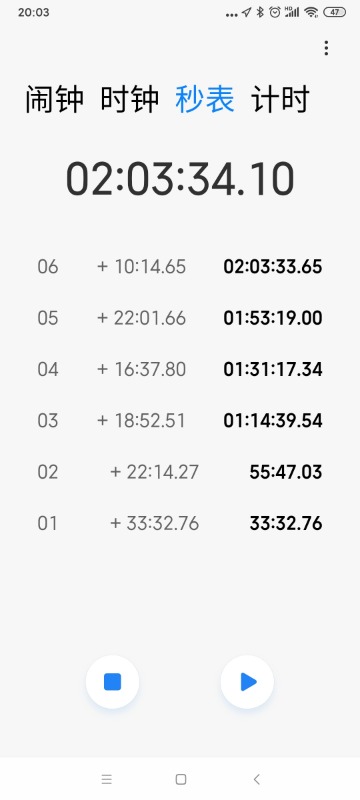Switch to the 时钟 clock tab
Screen dimensions: 360x800
(130, 99)
